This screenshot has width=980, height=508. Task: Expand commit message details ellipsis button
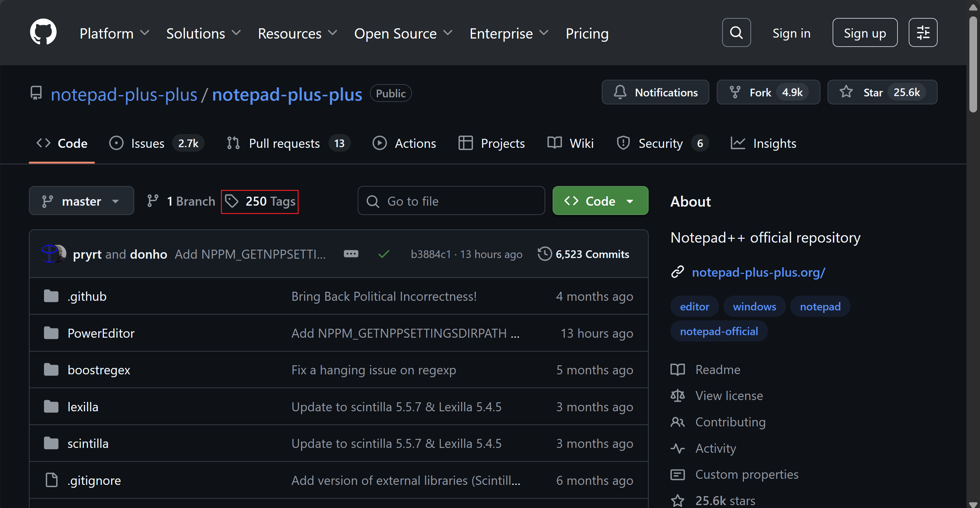[351, 254]
